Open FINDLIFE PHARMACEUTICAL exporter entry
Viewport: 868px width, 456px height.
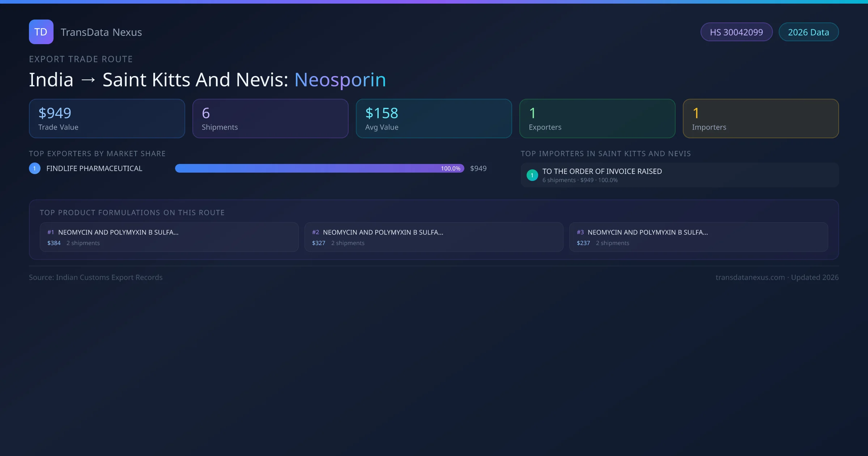click(x=94, y=168)
